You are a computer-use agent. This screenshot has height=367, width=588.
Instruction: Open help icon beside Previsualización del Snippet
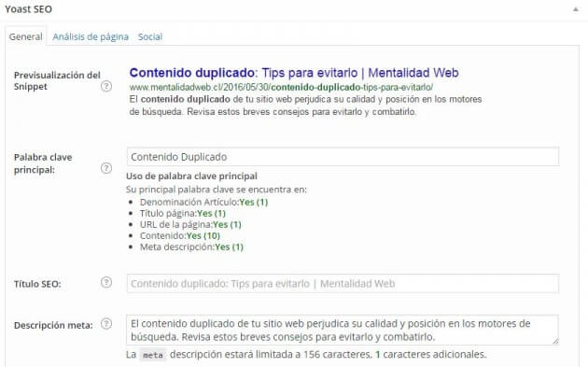coord(106,86)
